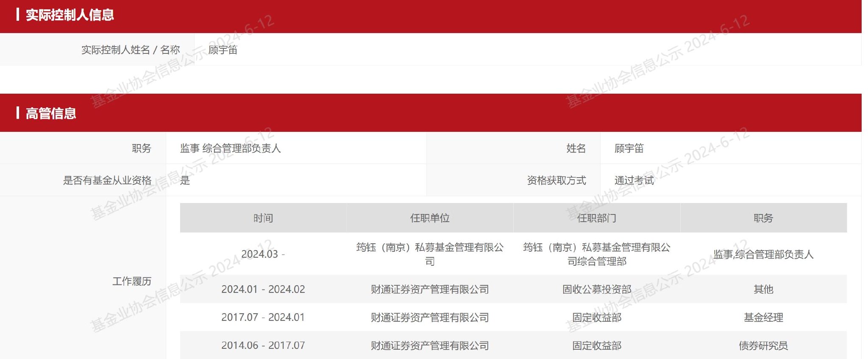This screenshot has height=359, width=868.
Task: Click the 是否有基金从业资格 label
Action: (107, 181)
